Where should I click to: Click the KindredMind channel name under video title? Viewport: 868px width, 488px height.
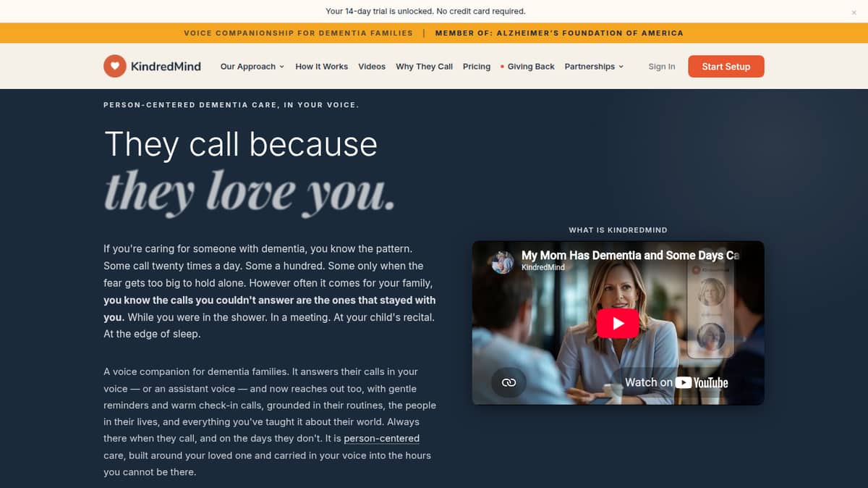point(543,267)
